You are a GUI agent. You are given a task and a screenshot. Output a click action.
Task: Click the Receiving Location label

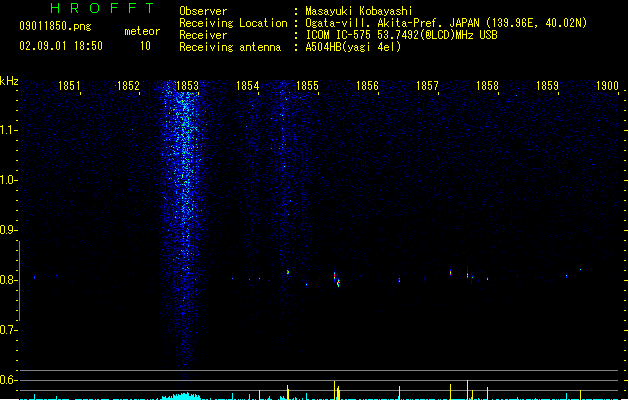point(233,23)
